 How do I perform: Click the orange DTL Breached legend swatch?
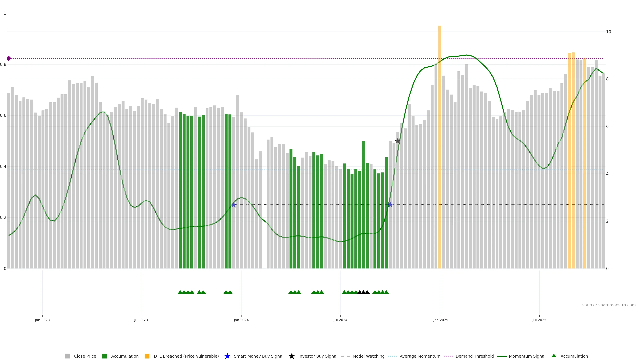(x=147, y=356)
